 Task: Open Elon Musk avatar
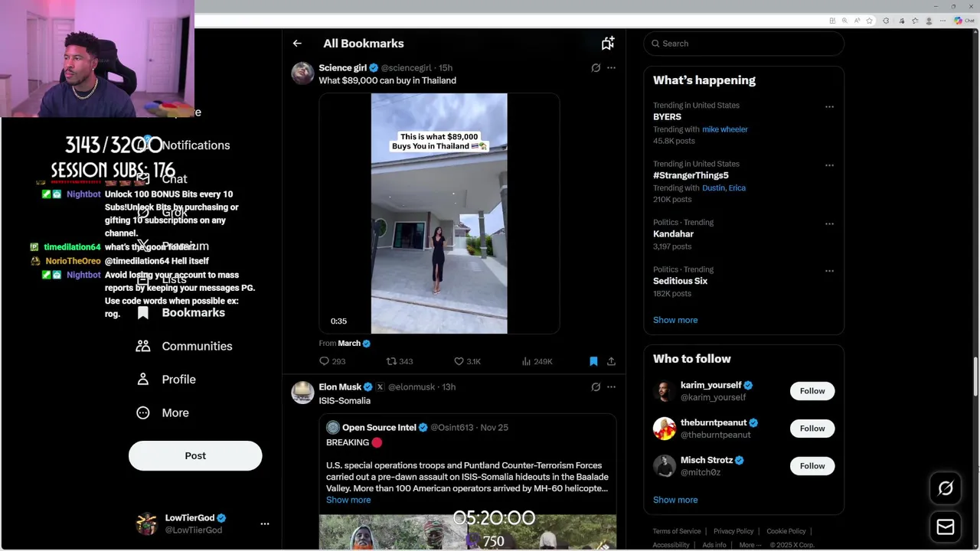coord(302,393)
